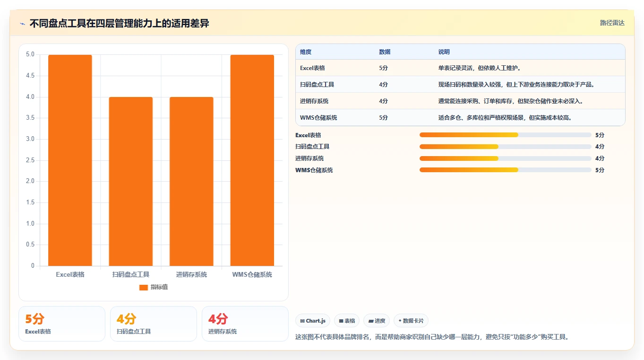
Task: Click the 路径雷达 label in the header
Action: pos(612,23)
